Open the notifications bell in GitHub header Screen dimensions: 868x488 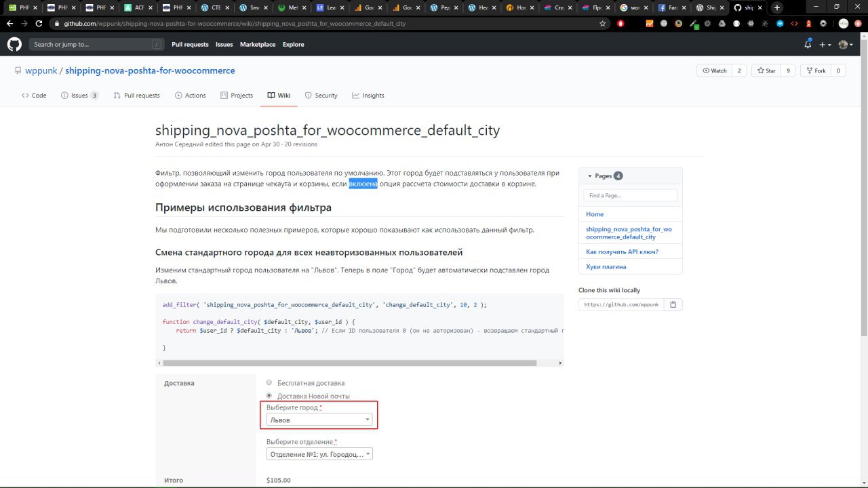pos(808,44)
